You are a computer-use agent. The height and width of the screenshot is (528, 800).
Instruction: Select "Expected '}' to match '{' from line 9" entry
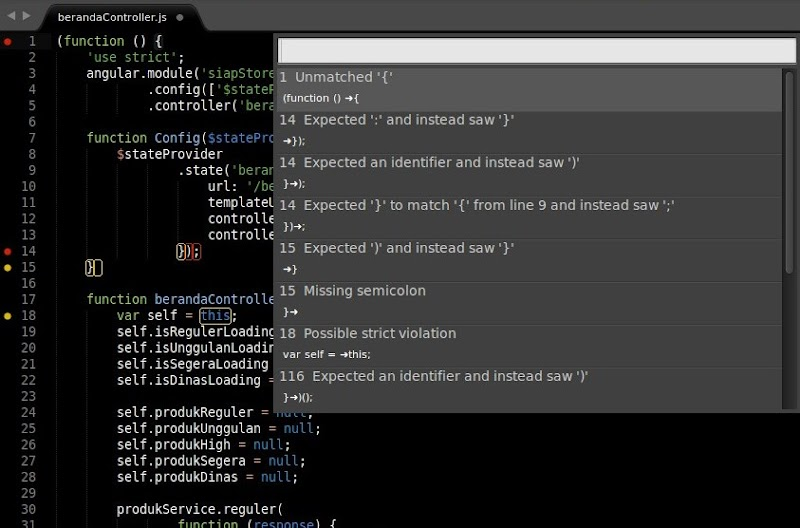tap(529, 218)
